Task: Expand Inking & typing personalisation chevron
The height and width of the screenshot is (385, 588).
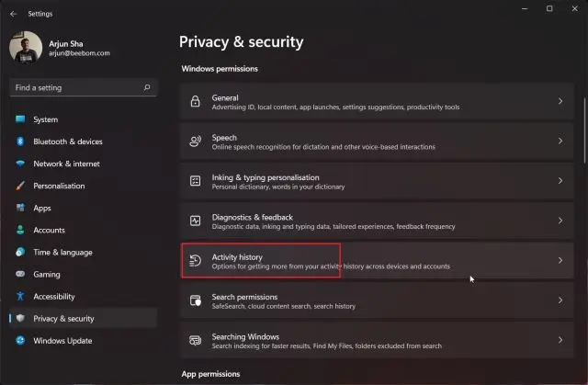Action: click(x=560, y=181)
